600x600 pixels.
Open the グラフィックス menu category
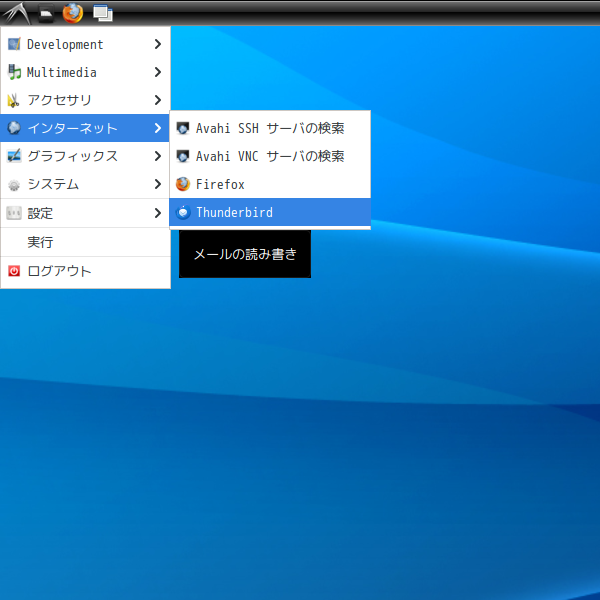coord(85,156)
